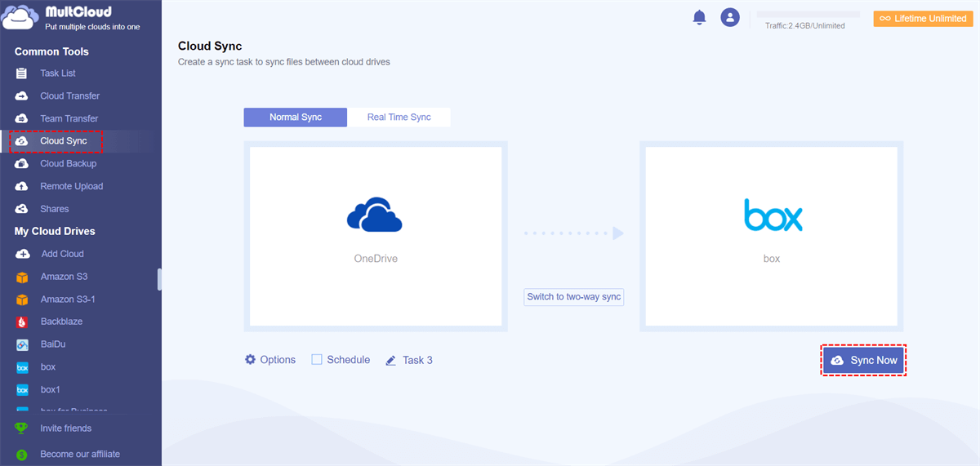Image resolution: width=980 pixels, height=466 pixels.
Task: Start syncing with Sync Now button
Action: [863, 360]
